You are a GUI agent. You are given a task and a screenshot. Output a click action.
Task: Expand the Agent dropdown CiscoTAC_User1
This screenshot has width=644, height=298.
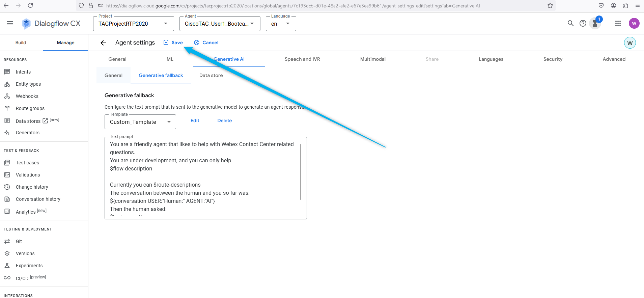click(x=220, y=24)
